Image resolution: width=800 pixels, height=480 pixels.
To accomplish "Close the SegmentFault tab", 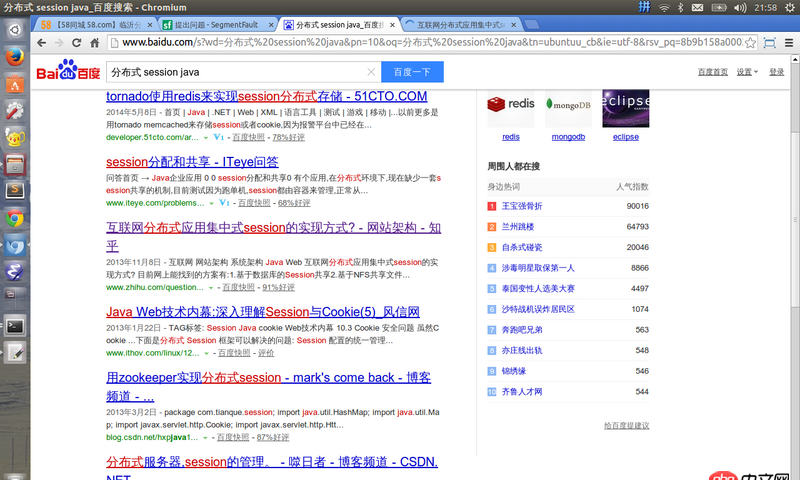I will click(271, 24).
